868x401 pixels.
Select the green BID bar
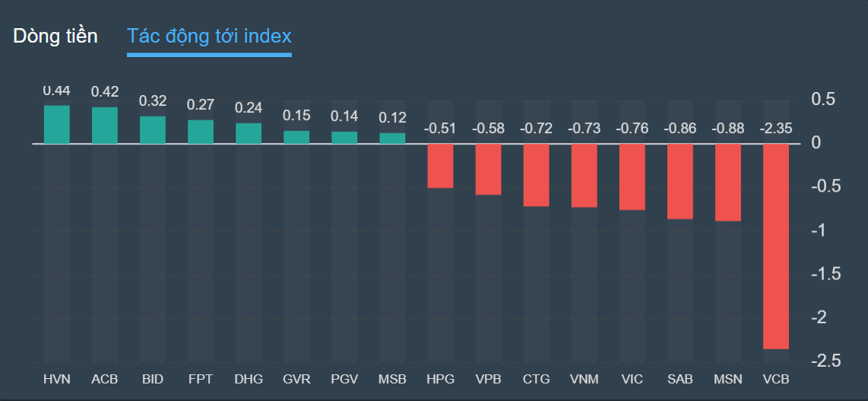(x=153, y=129)
